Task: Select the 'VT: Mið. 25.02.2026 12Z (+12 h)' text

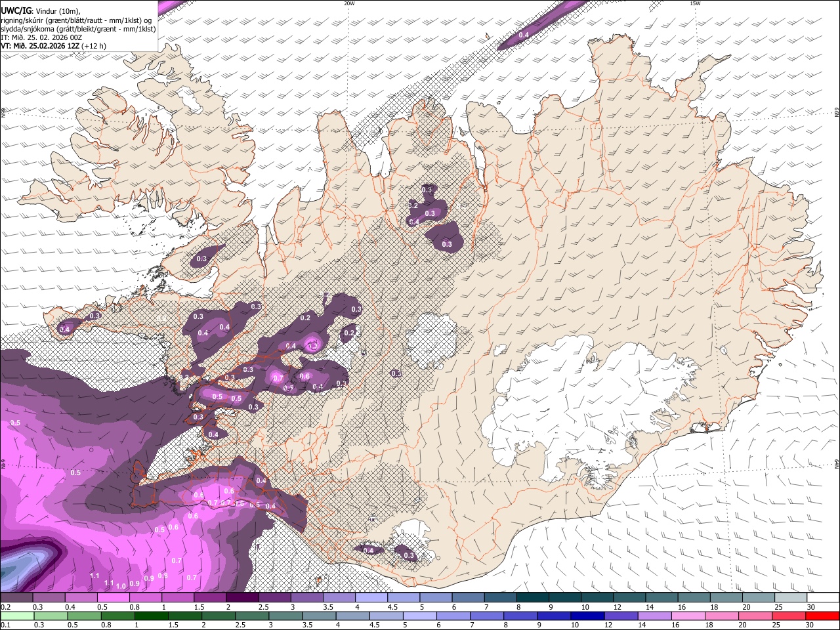Action: click(53, 46)
